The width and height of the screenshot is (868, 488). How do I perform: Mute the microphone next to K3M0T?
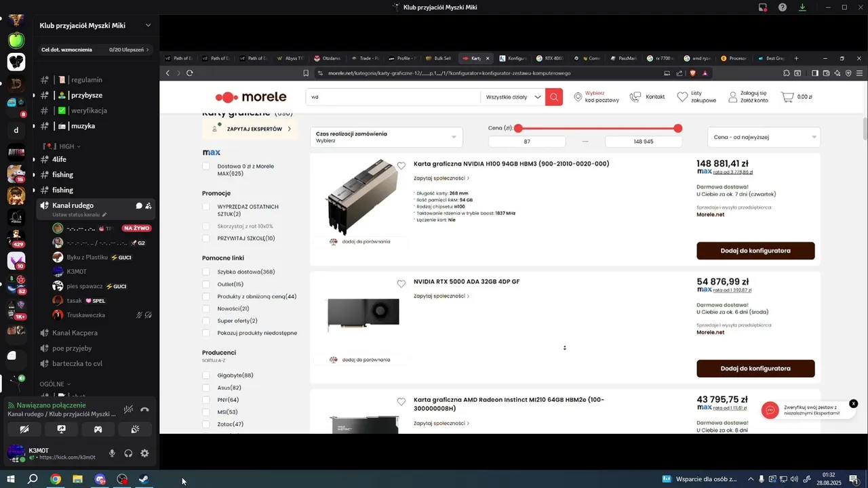112,453
